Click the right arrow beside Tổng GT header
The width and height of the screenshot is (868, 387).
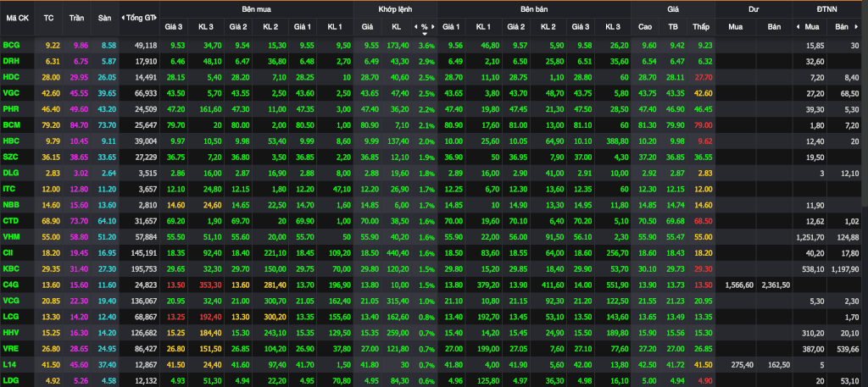[x=158, y=18]
